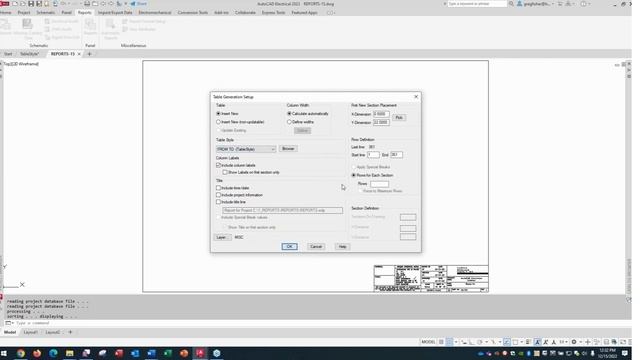Click the Browse button for table style
Image resolution: width=640 pixels, height=360 pixels.
click(288, 149)
